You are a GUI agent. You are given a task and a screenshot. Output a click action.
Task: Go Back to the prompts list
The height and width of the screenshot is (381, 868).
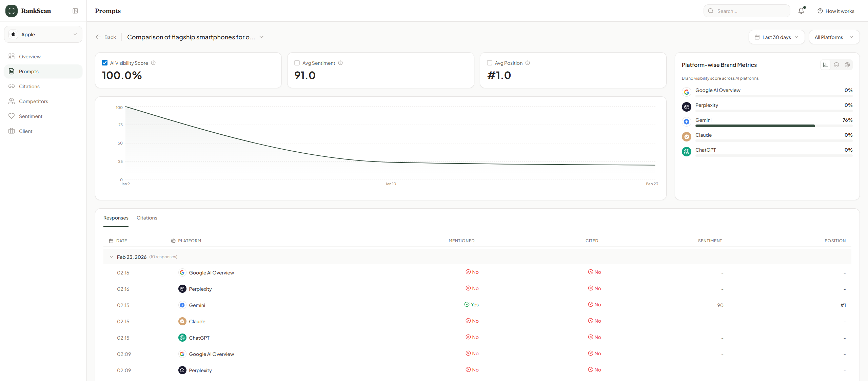(106, 37)
